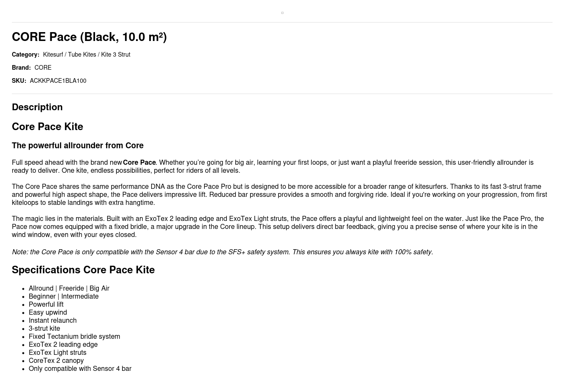Click the CoreTex 2 canopy list item
The width and height of the screenshot is (561, 392).
pyautogui.click(x=56, y=361)
